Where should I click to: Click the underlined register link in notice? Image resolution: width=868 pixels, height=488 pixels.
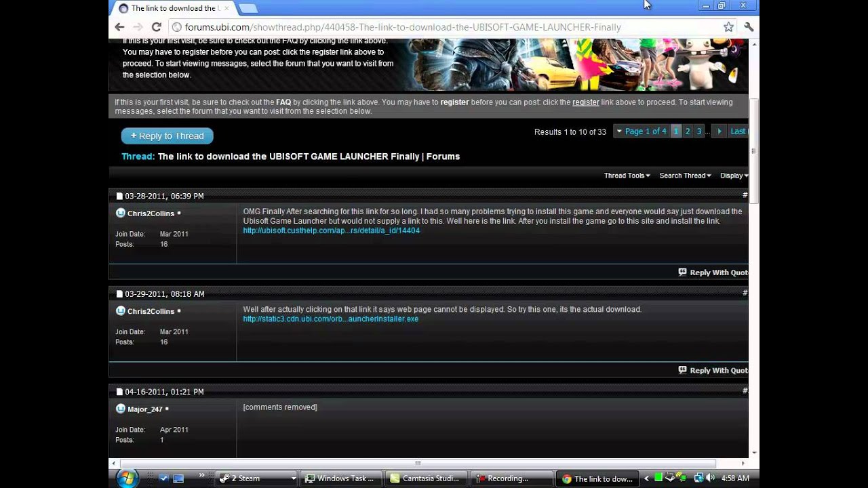tap(585, 102)
